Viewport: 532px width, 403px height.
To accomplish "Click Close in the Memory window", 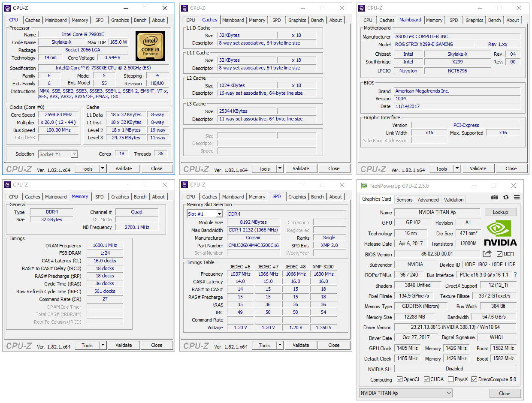I will pos(157,345).
